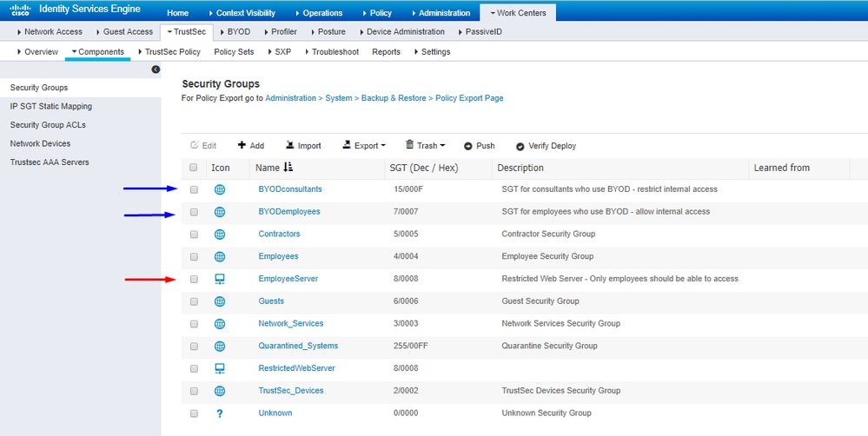The width and height of the screenshot is (868, 436).
Task: Check the EmployeeServer row checkbox
Action: coord(194,280)
